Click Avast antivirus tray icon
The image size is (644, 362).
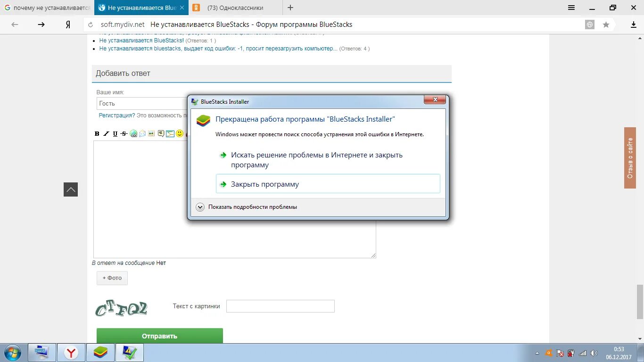tap(549, 353)
